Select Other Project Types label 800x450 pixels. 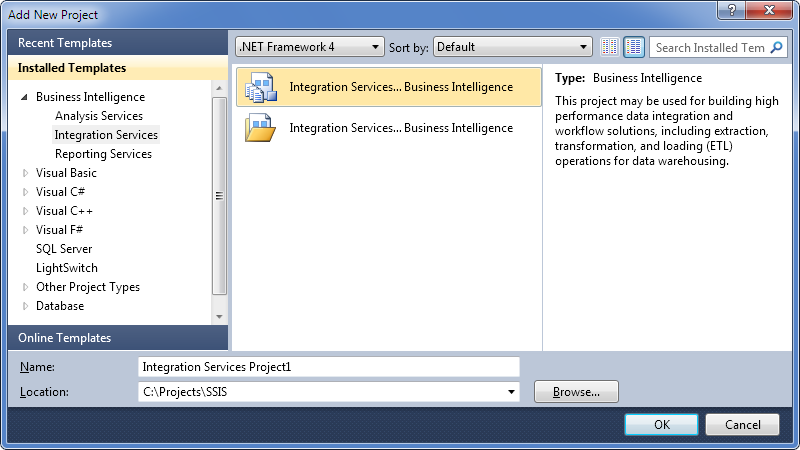pos(88,287)
